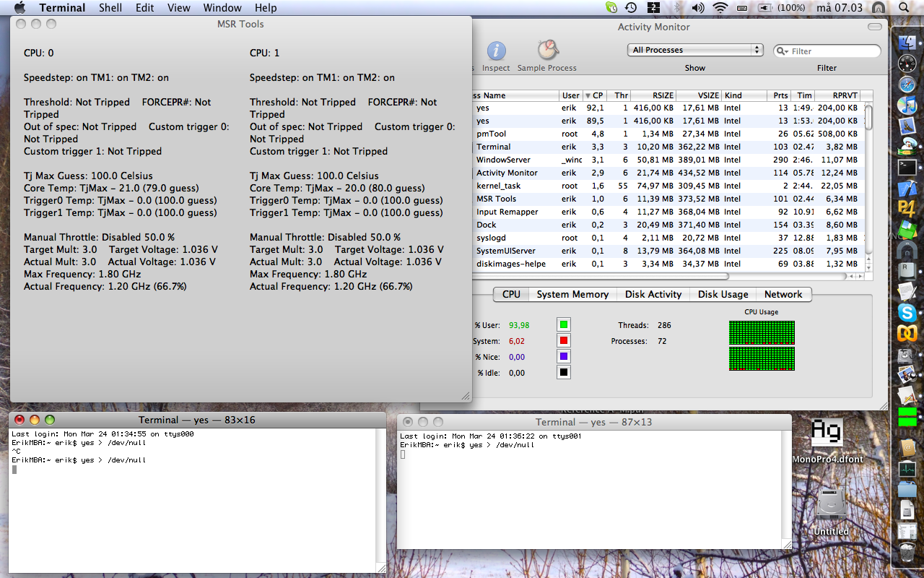The image size is (924, 578).
Task: Sort by the Kind column header
Action: coord(744,95)
